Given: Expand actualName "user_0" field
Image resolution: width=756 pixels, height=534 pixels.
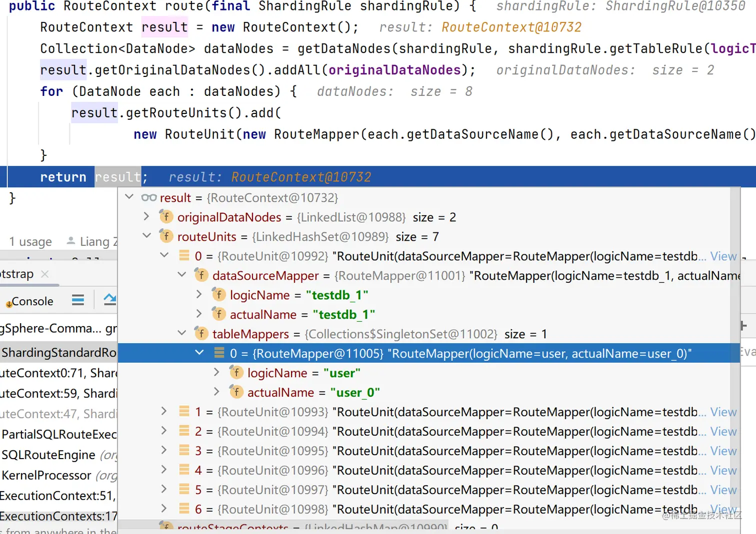Looking at the screenshot, I should (216, 392).
